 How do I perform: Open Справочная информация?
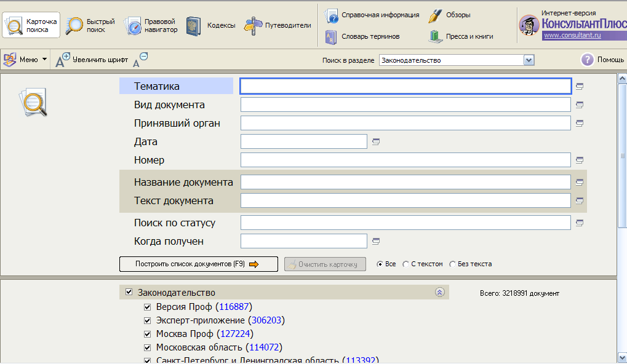372,15
